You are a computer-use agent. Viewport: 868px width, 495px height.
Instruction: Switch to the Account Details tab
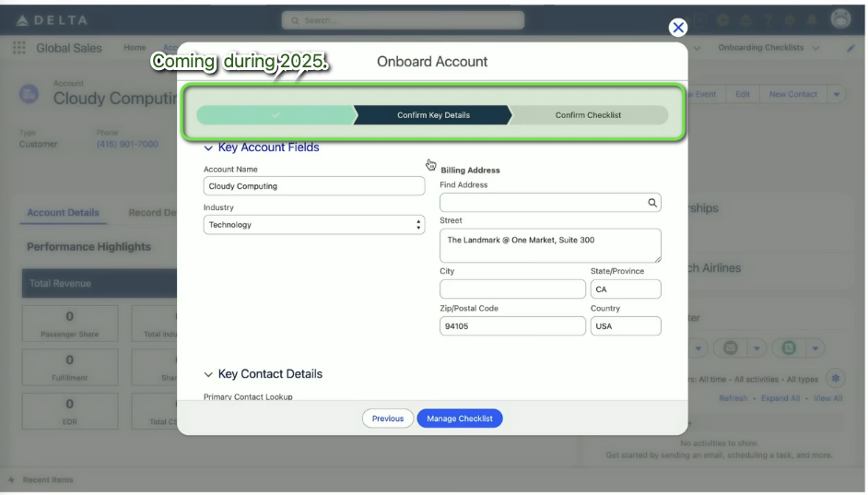click(63, 213)
